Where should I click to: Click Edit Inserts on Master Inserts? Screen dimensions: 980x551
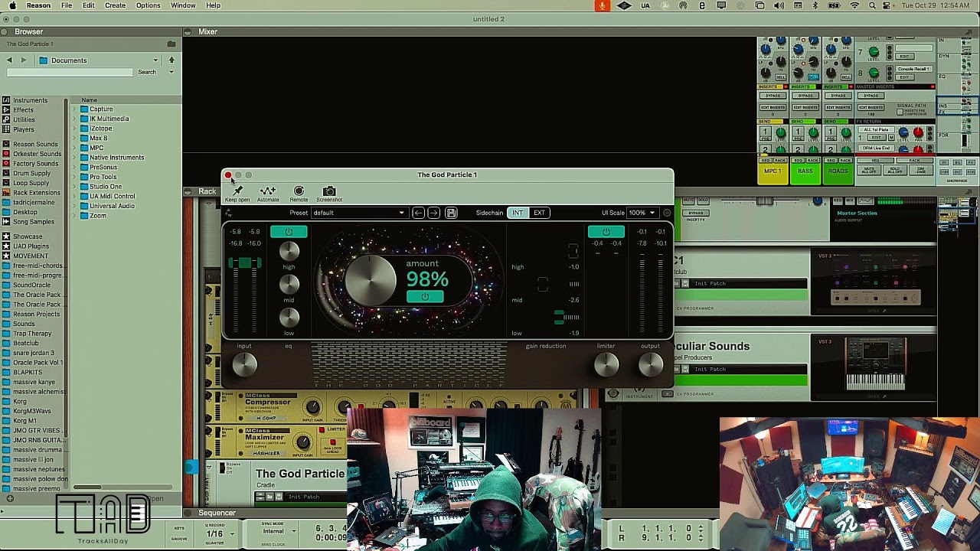pyautogui.click(x=870, y=107)
